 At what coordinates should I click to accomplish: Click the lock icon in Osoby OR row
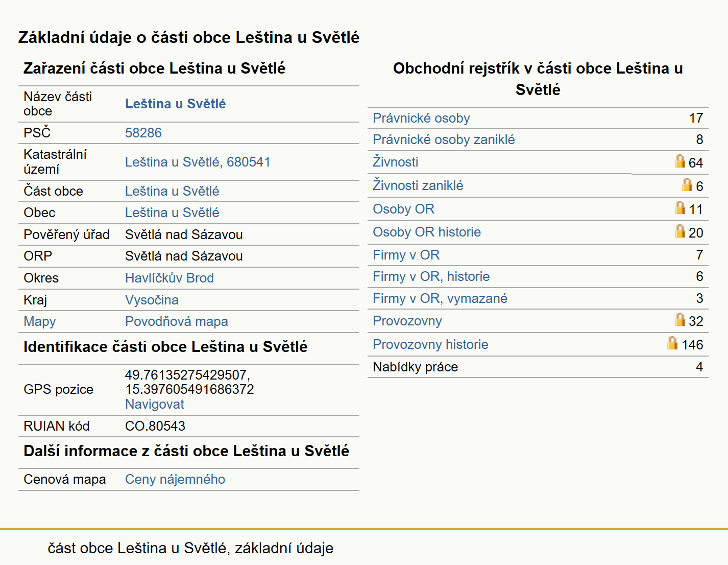click(x=680, y=207)
